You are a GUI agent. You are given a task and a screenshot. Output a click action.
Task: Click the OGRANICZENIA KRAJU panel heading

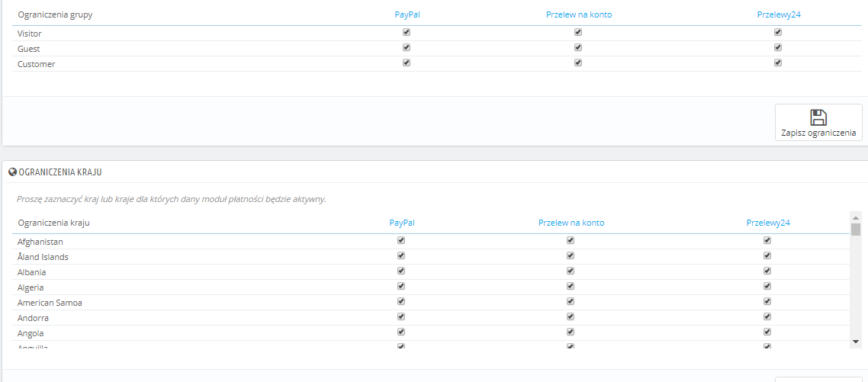[59, 172]
